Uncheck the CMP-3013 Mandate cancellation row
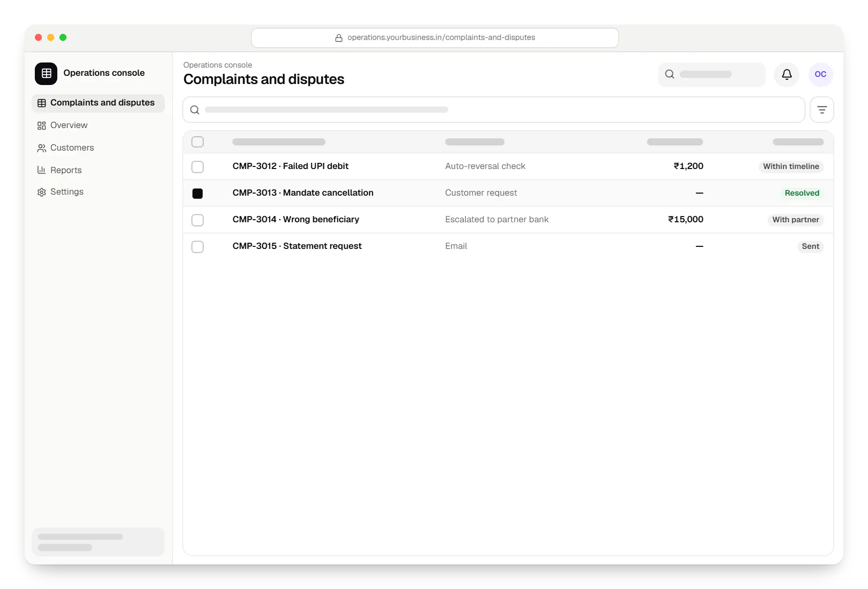Screen dimensions: 868x589 pyautogui.click(x=198, y=194)
